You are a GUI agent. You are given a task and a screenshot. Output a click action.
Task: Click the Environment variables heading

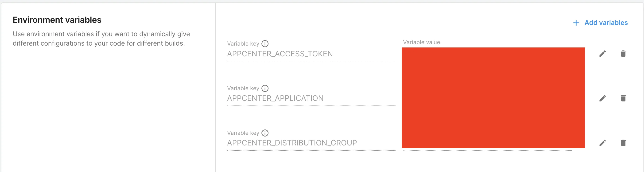pos(57,20)
